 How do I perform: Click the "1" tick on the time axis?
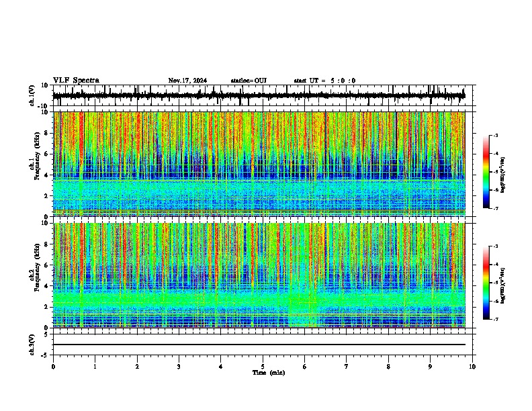pos(95,367)
